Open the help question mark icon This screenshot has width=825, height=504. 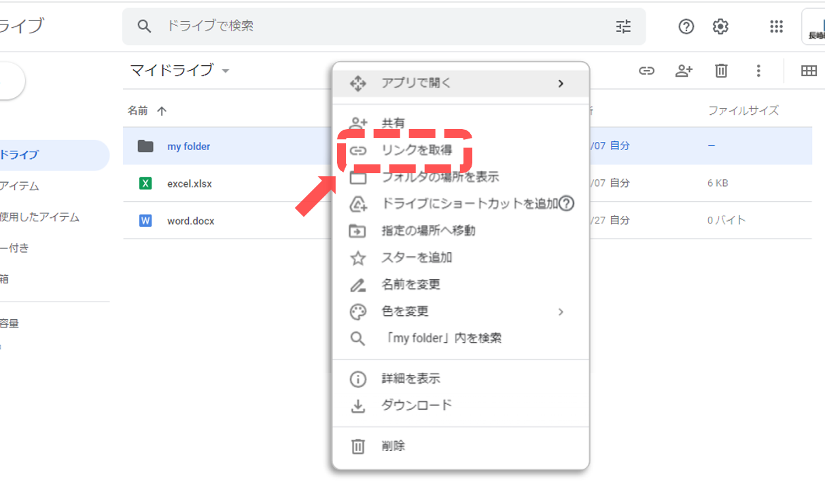pyautogui.click(x=686, y=26)
